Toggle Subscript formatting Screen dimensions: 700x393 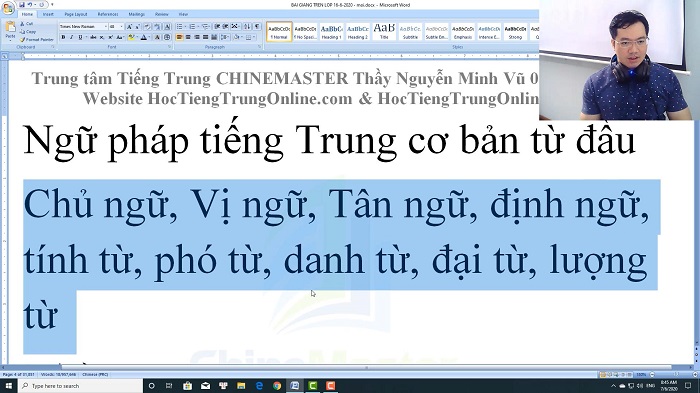point(102,37)
